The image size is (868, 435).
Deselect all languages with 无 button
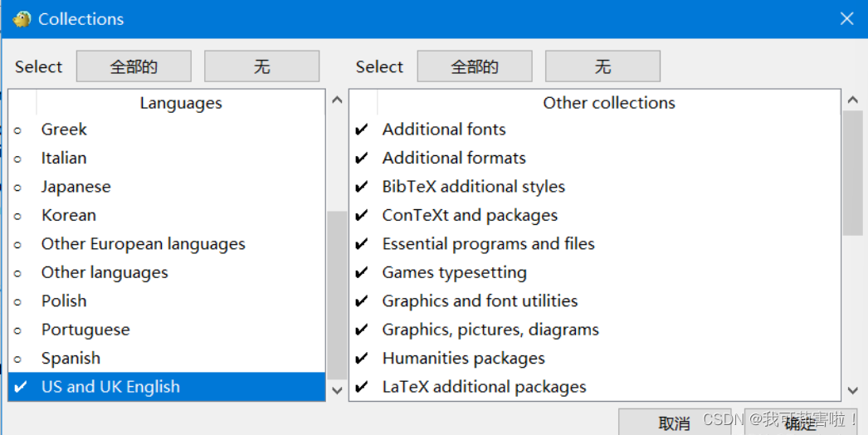(x=262, y=66)
